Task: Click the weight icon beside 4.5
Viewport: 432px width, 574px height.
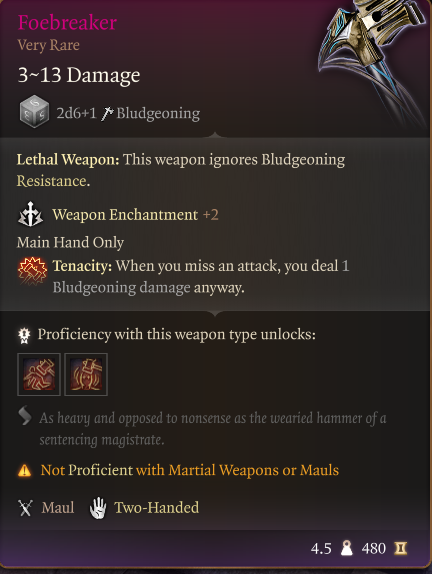Action: 346,548
